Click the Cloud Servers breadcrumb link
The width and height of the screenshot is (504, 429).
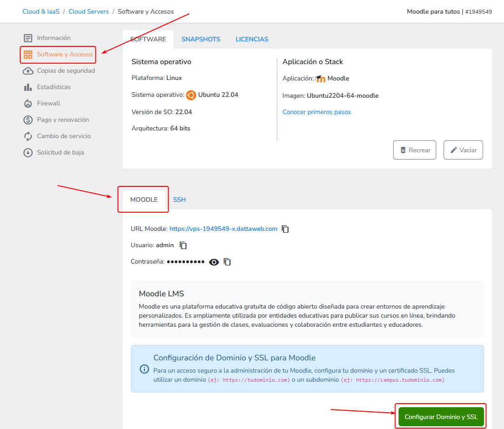(89, 11)
